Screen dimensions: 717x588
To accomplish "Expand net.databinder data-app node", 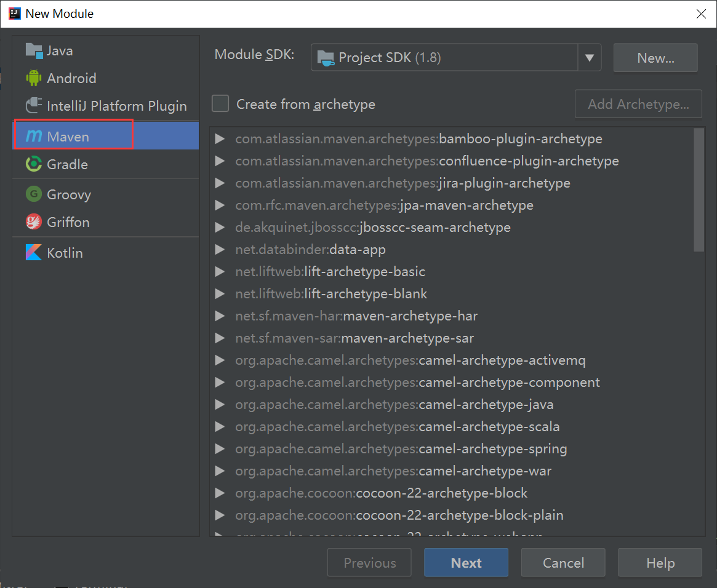I will tap(220, 250).
